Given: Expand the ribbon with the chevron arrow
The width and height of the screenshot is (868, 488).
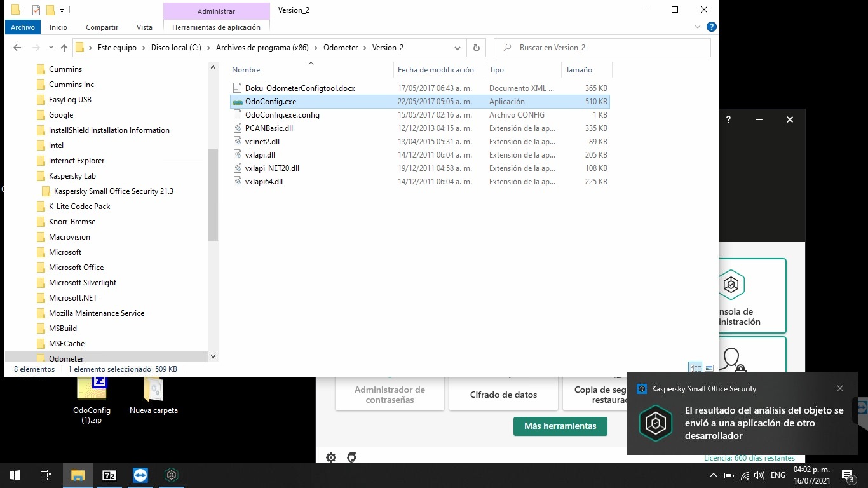Looking at the screenshot, I should (x=698, y=27).
